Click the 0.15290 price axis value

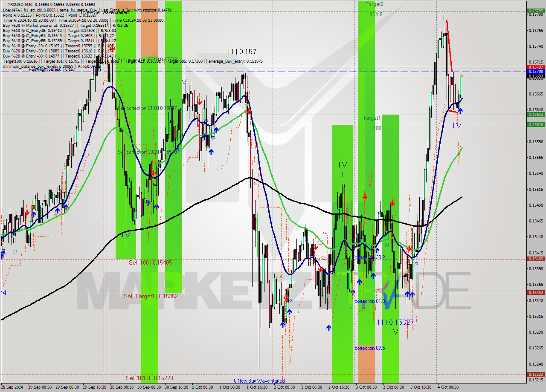coord(536,332)
